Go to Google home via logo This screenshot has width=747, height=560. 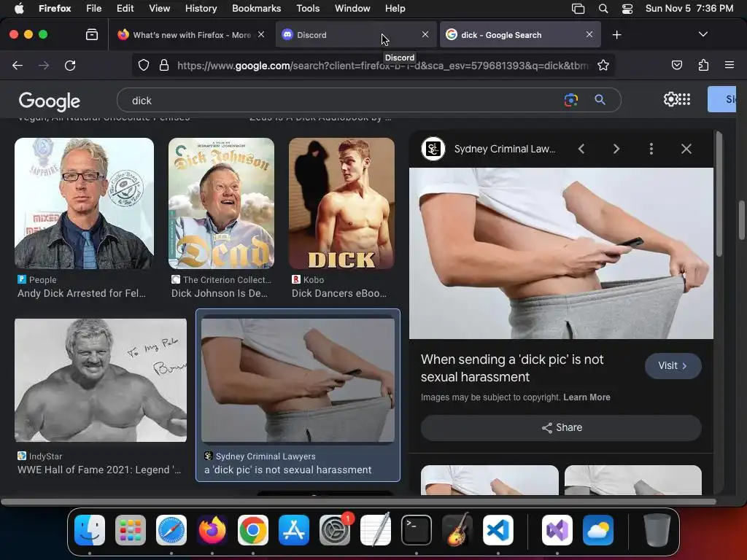click(50, 101)
